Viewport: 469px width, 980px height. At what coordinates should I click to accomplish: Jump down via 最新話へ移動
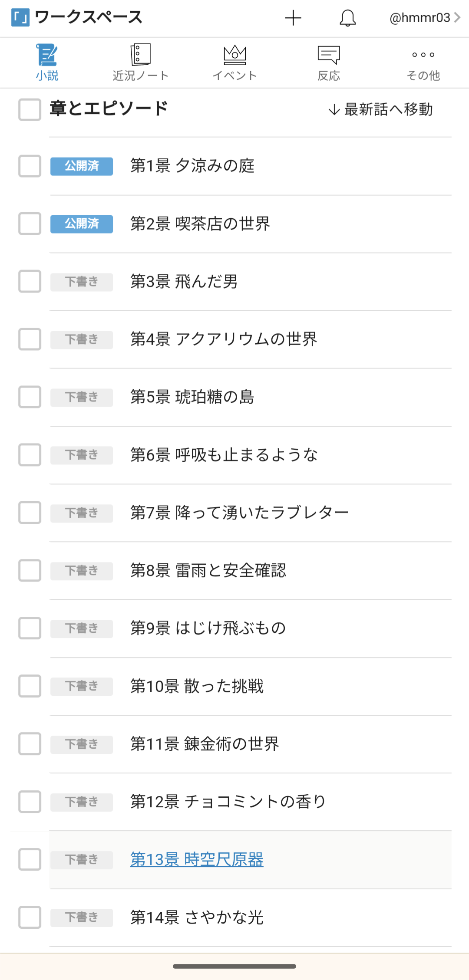pyautogui.click(x=381, y=109)
